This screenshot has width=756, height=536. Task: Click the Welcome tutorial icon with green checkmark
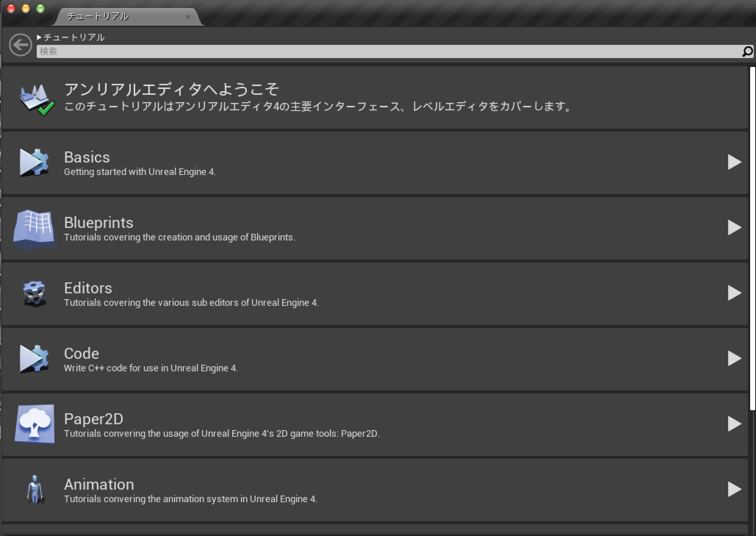[x=37, y=100]
